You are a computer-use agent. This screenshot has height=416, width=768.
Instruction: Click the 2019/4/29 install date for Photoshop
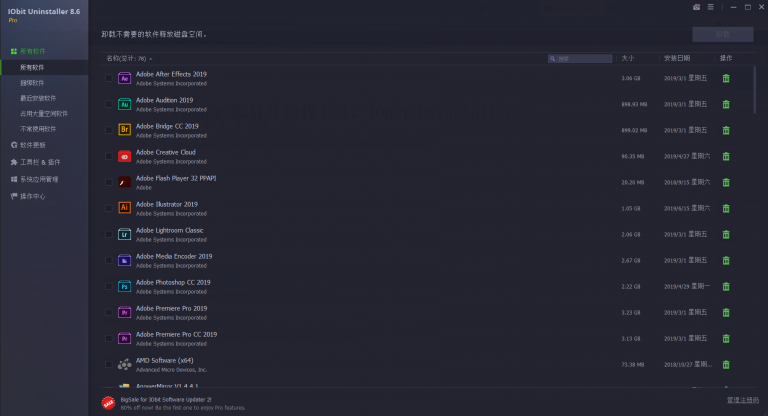(687, 287)
